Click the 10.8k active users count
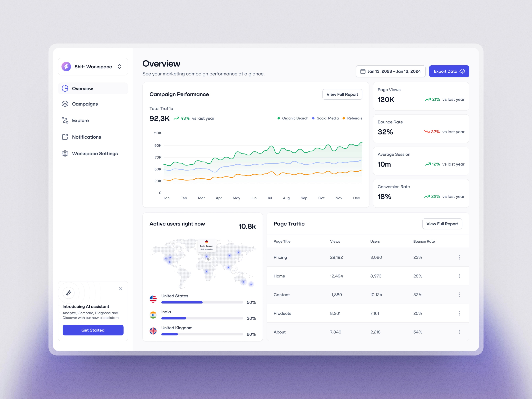Viewport: 532px width, 399px height. [x=247, y=226]
